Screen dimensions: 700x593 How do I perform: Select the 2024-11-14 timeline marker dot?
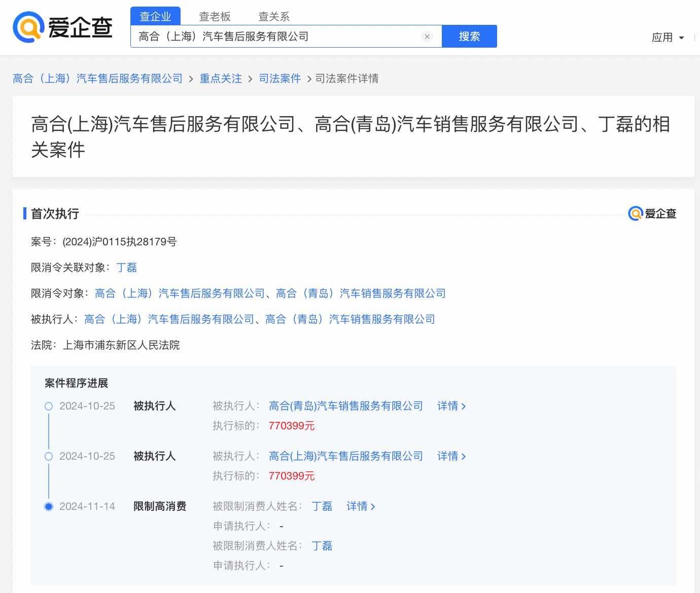point(49,506)
